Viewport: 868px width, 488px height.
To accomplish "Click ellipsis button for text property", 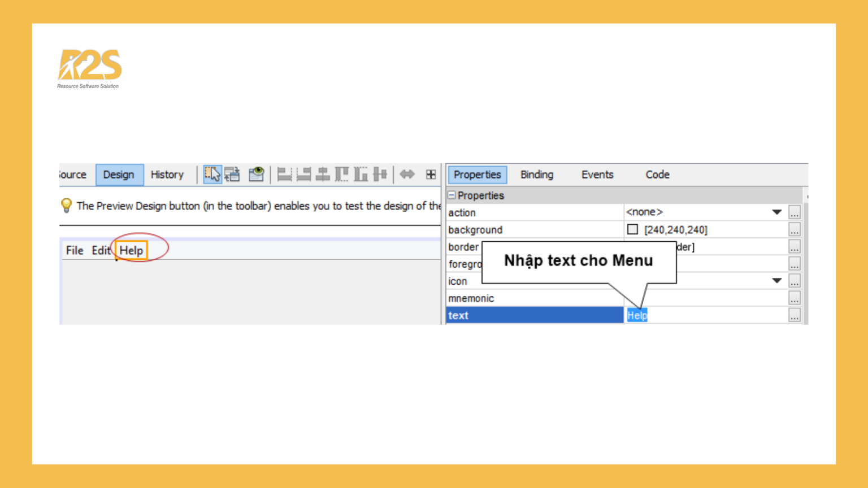I will coord(794,316).
